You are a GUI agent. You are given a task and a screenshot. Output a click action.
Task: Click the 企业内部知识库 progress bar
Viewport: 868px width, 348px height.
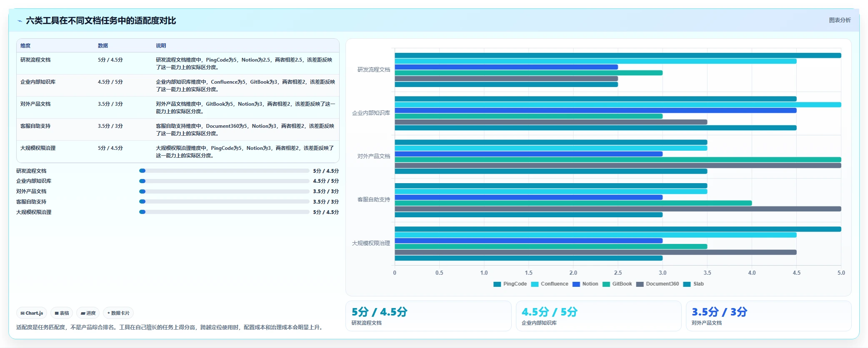click(224, 181)
